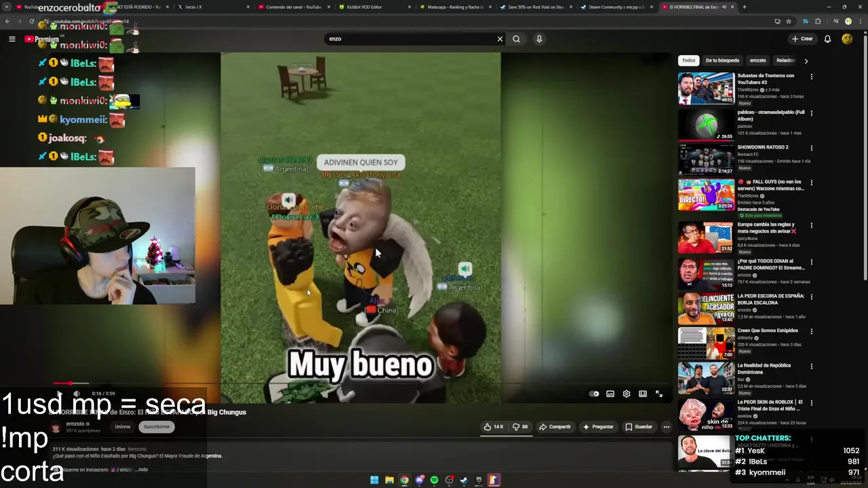Click the Unirme button
The width and height of the screenshot is (868, 488).
(x=123, y=427)
